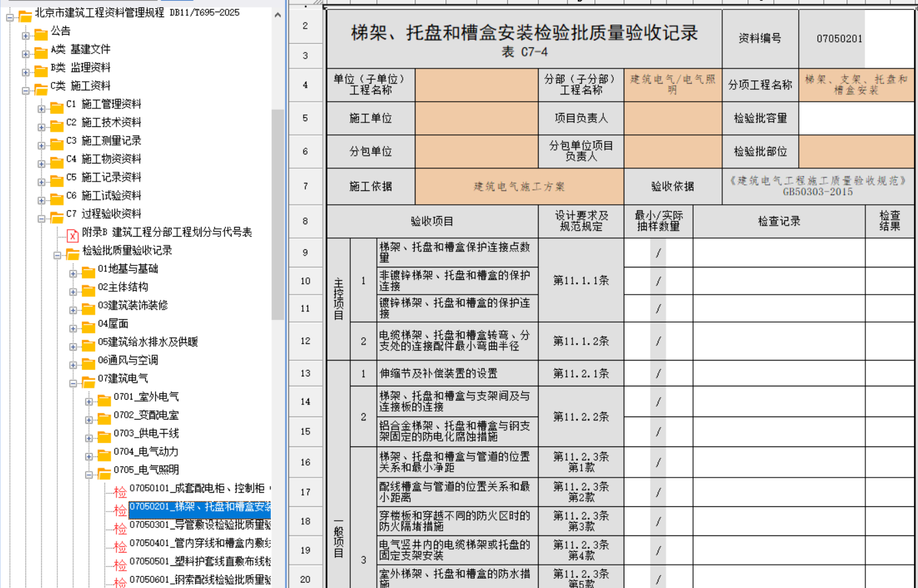The width and height of the screenshot is (918, 588).
Task: Click the PDF icon beside 附录B
Action: click(73, 234)
